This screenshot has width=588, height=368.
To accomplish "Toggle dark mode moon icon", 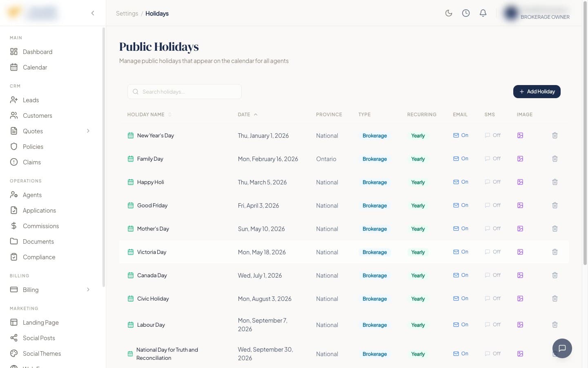I will click(x=448, y=13).
